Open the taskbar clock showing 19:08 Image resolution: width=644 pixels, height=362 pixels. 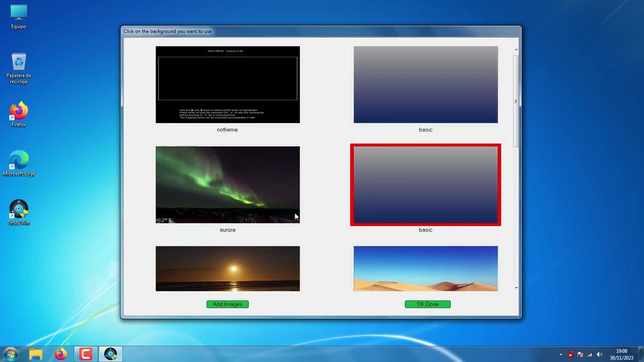coord(621,354)
